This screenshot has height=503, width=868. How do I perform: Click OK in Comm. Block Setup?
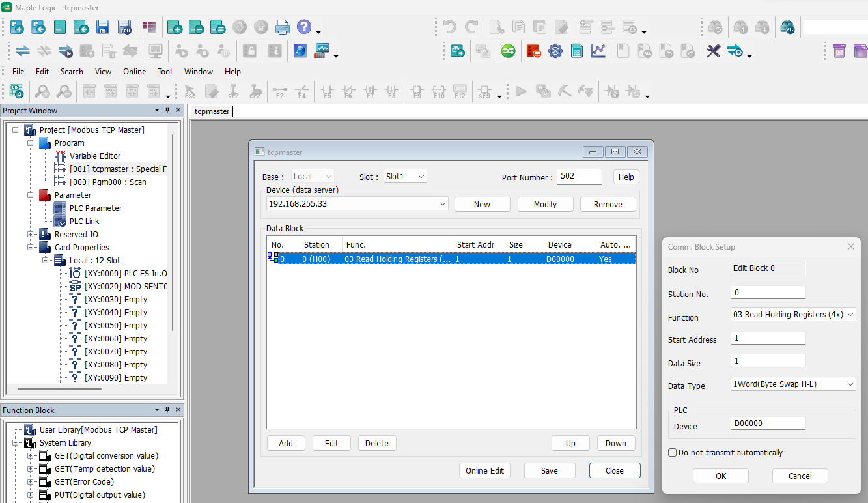tap(720, 476)
